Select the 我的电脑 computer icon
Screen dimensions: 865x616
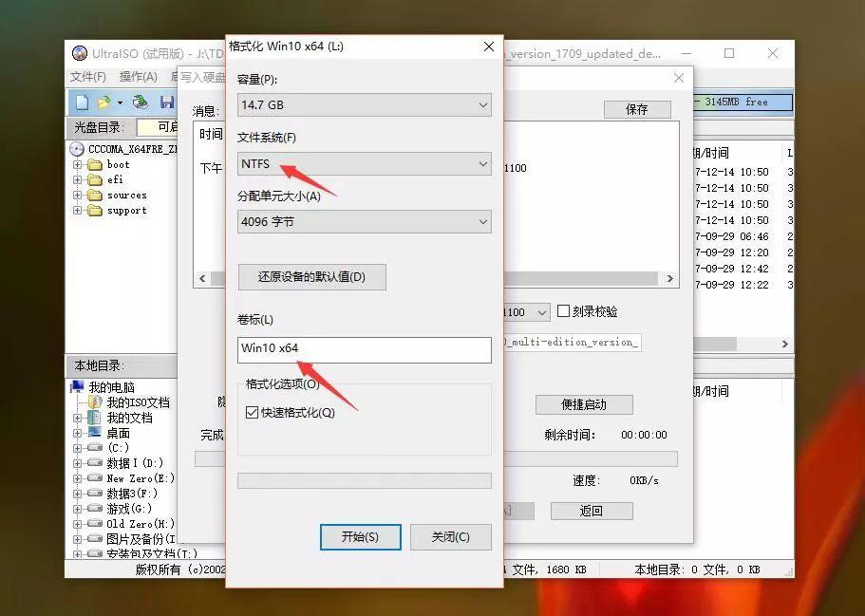pyautogui.click(x=77, y=387)
